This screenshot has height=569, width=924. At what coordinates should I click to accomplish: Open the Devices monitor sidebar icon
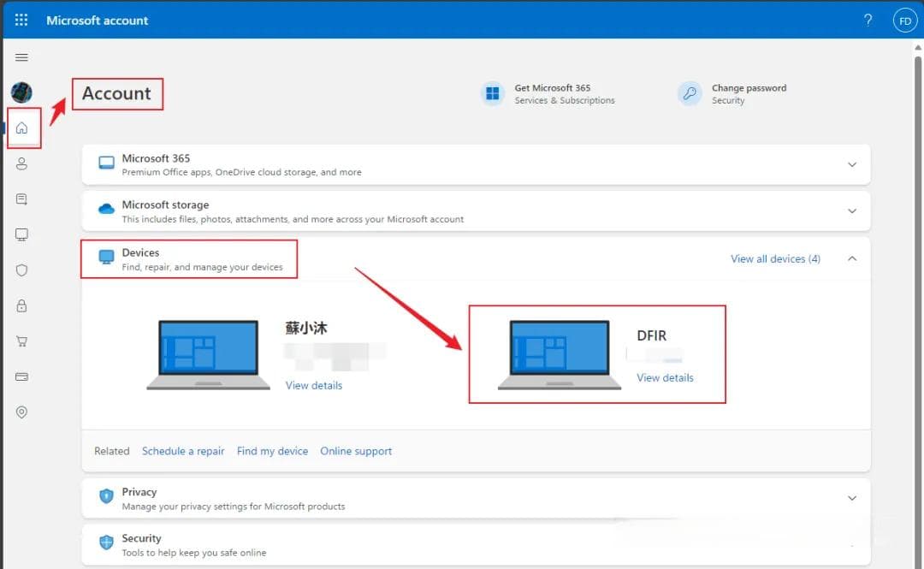click(x=21, y=234)
